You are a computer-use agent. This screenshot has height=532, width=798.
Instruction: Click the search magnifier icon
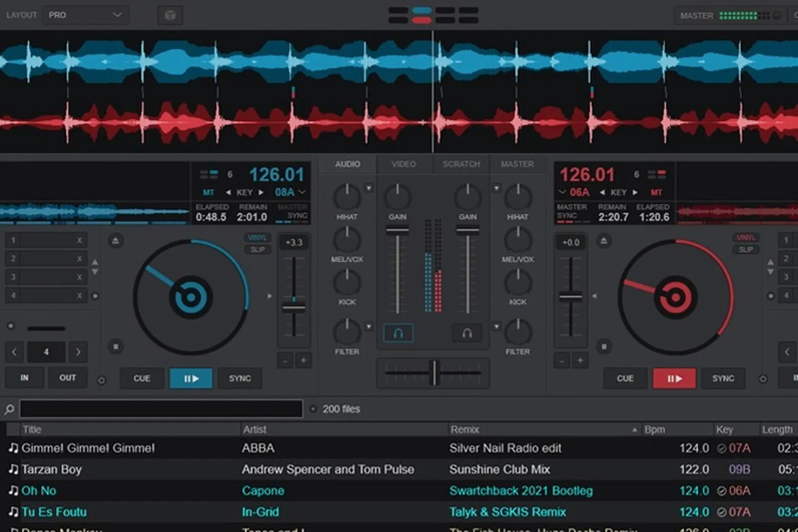[9, 409]
